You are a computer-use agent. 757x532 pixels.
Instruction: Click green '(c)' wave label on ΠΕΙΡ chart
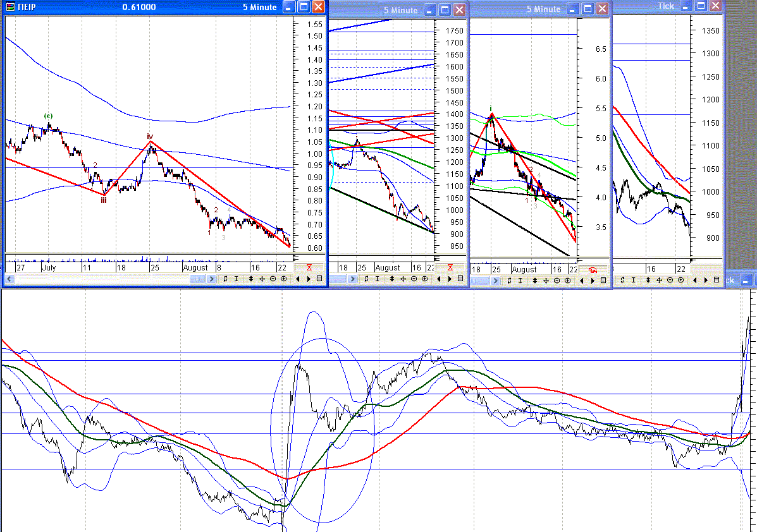click(x=48, y=116)
